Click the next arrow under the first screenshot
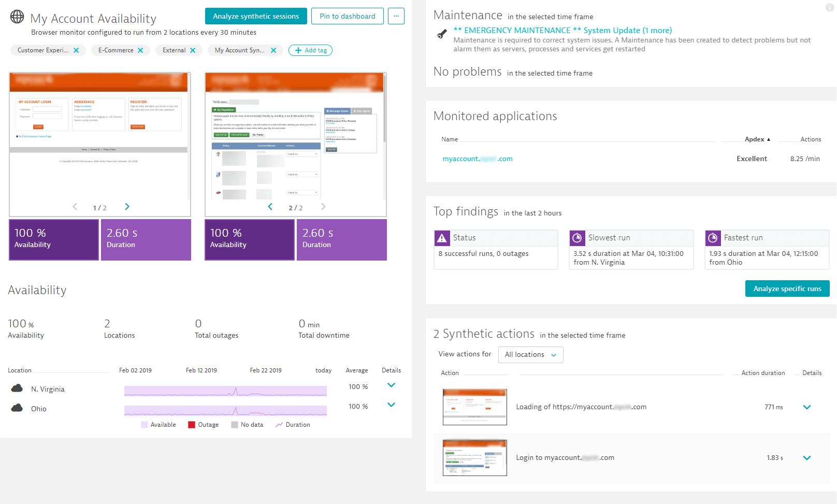Screen dimensions: 837x504 127,206
